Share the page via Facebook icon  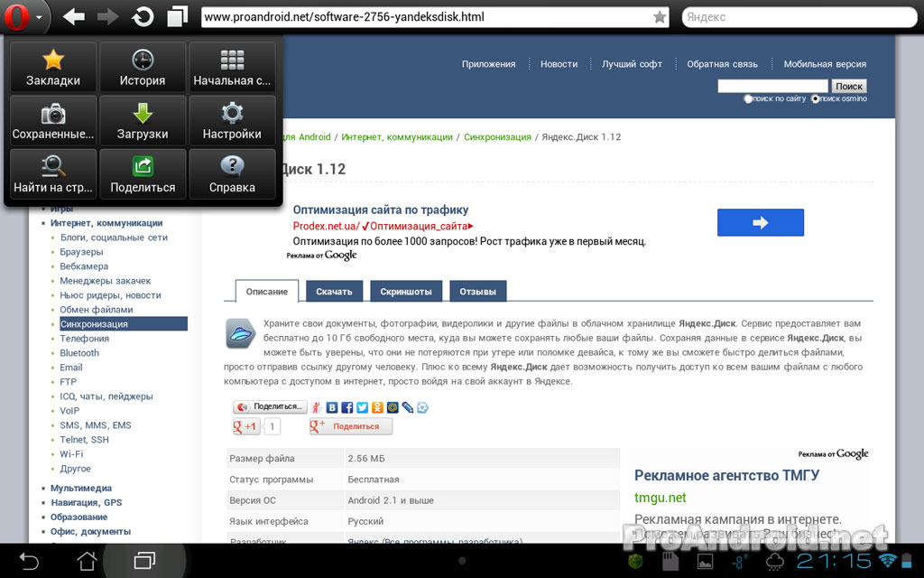coord(347,407)
